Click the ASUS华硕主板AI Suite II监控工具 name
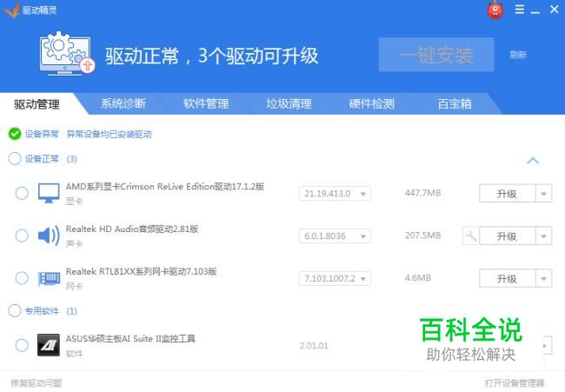 (x=130, y=339)
